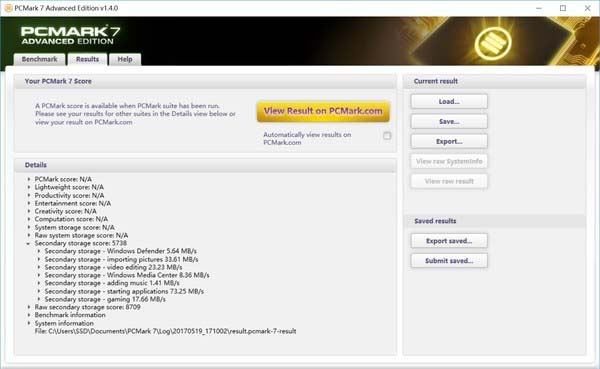Collapse the Secondary storage score arrow
Image resolution: width=600 pixels, height=369 pixels.
click(29, 243)
